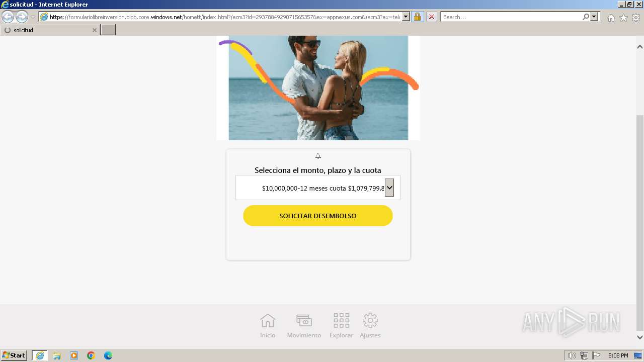Viewport: 644px width, 362px height.
Task: Click the Movimiento label
Action: [304, 335]
